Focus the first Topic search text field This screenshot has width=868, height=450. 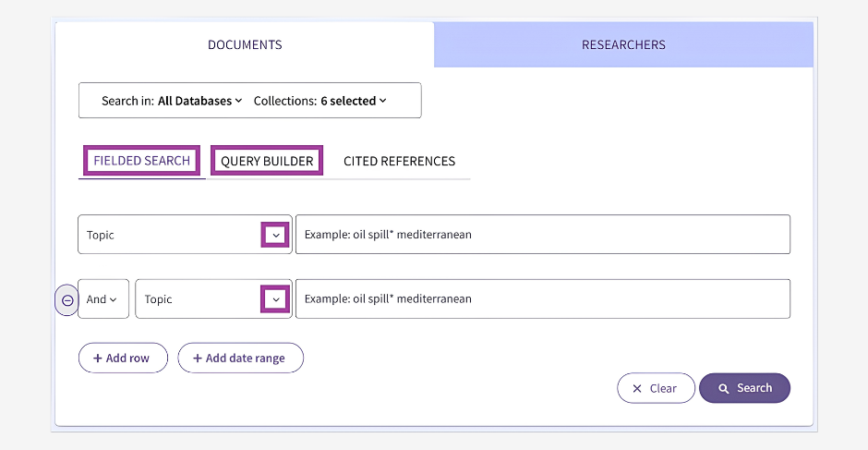tap(543, 235)
